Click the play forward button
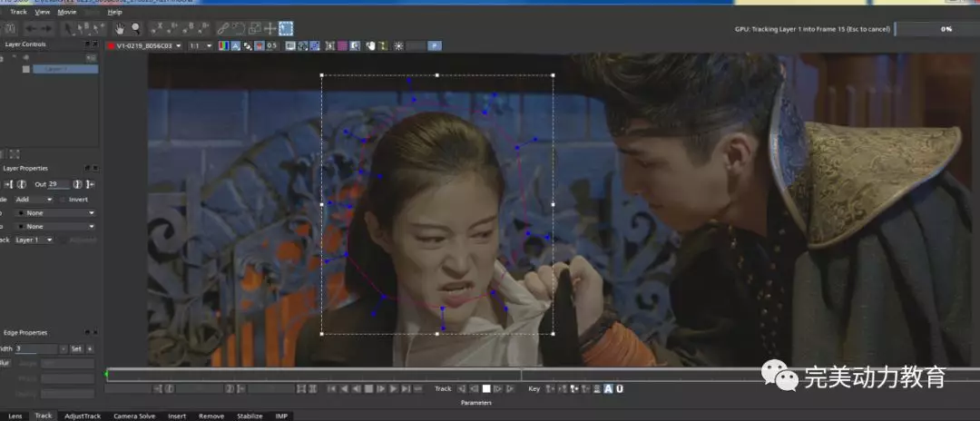The width and height of the screenshot is (980, 421). point(394,388)
